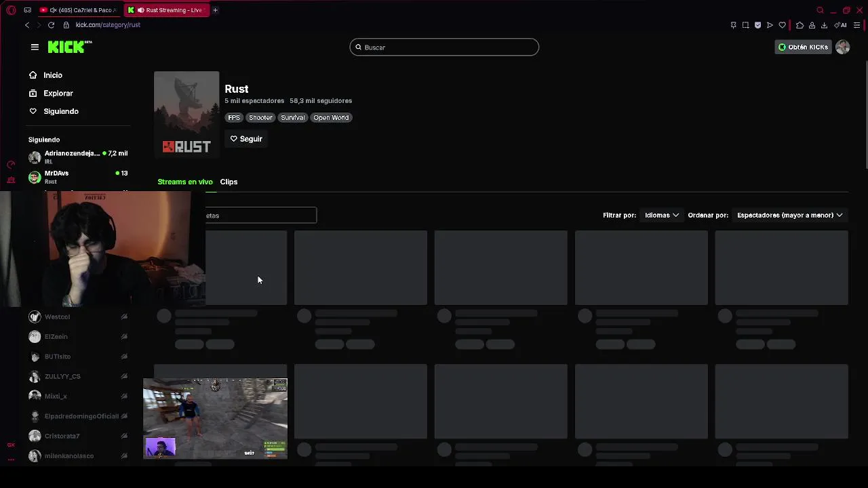868x488 pixels.
Task: Reload the page with refresh icon
Action: click(x=51, y=25)
